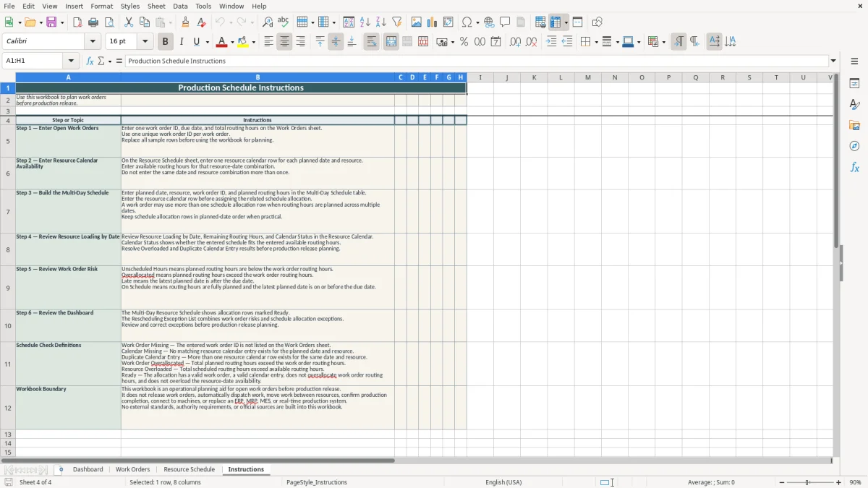This screenshot has width=868, height=488.
Task: Insert a pivot table
Action: coord(448,22)
